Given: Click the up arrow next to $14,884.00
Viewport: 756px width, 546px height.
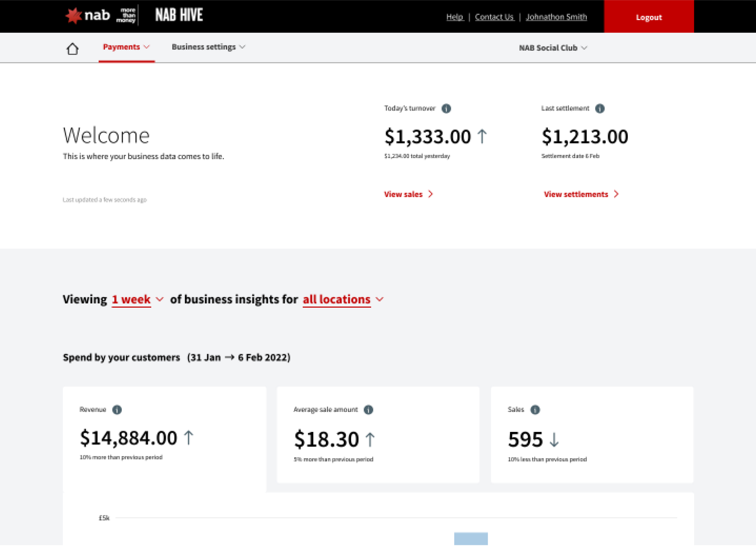Looking at the screenshot, I should click(188, 438).
